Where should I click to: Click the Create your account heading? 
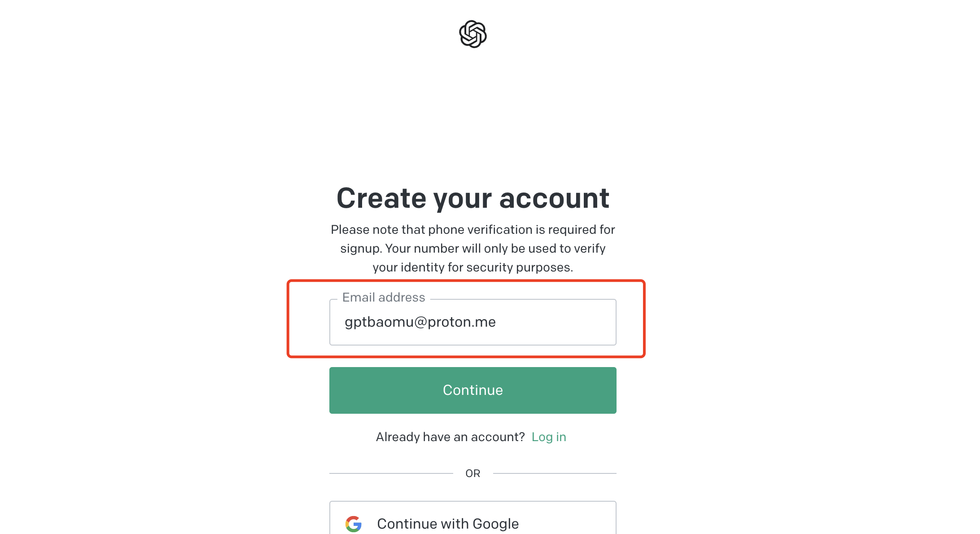coord(473,198)
